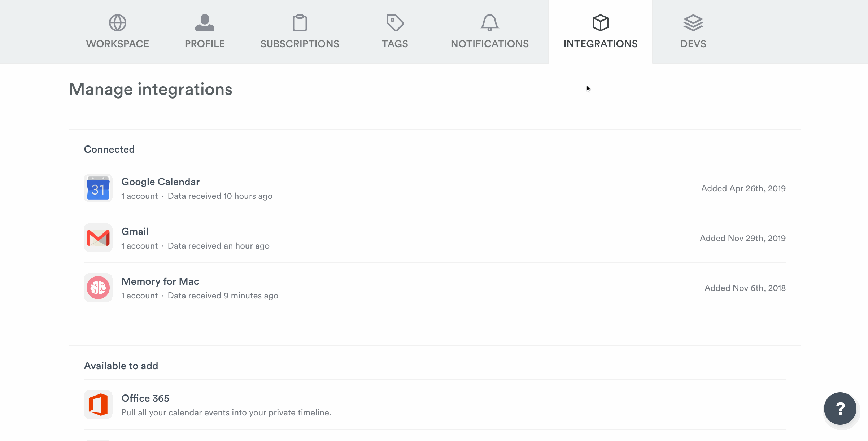Click the Notifications bell icon
This screenshot has height=441, width=868.
pyautogui.click(x=490, y=22)
